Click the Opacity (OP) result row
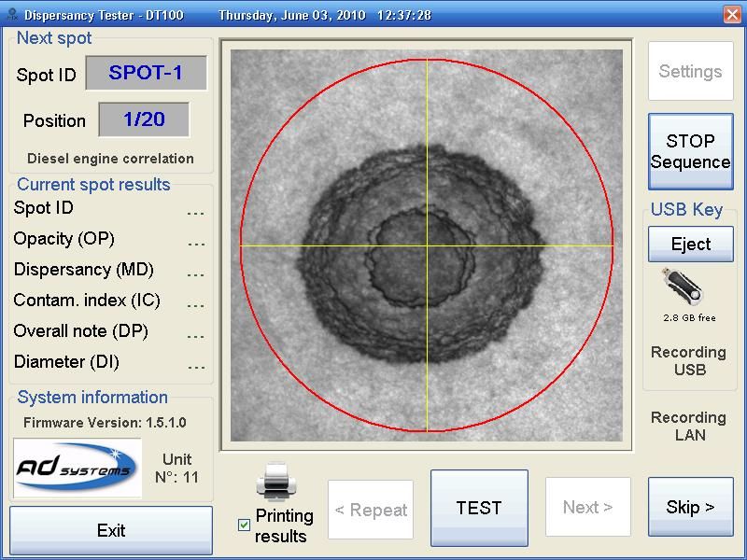 click(x=109, y=239)
